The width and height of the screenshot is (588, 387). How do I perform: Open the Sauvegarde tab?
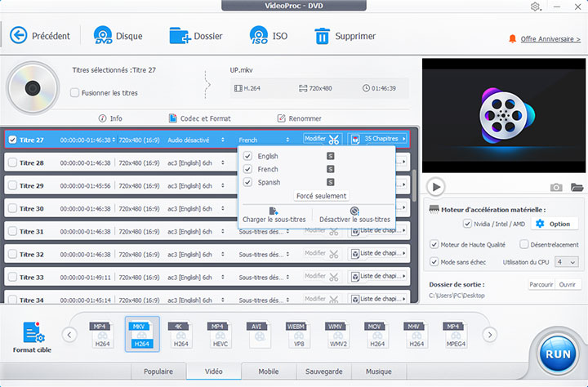[x=323, y=371]
